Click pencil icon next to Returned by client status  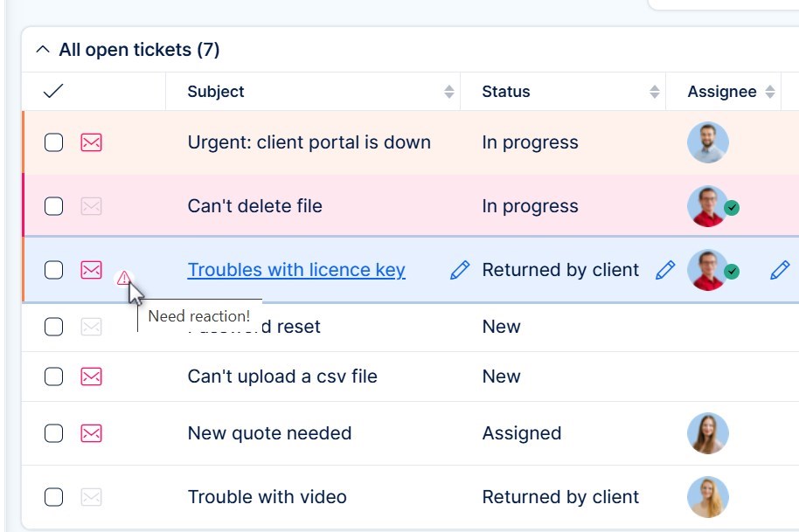[664, 271]
